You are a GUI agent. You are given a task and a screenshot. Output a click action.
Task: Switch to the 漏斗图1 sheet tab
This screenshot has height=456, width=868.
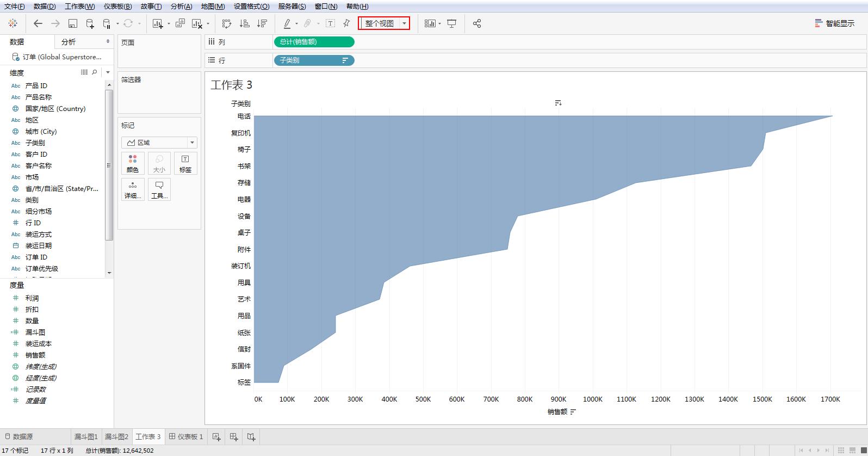[x=86, y=436]
